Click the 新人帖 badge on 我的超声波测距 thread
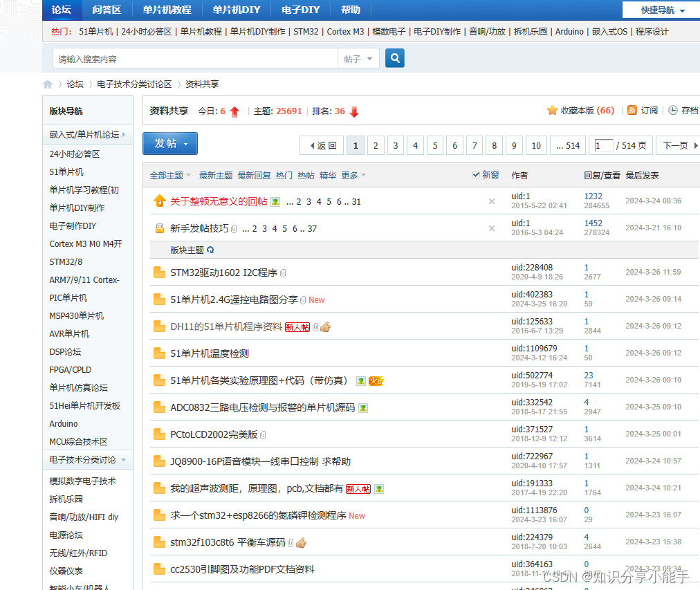The width and height of the screenshot is (700, 590). click(358, 489)
